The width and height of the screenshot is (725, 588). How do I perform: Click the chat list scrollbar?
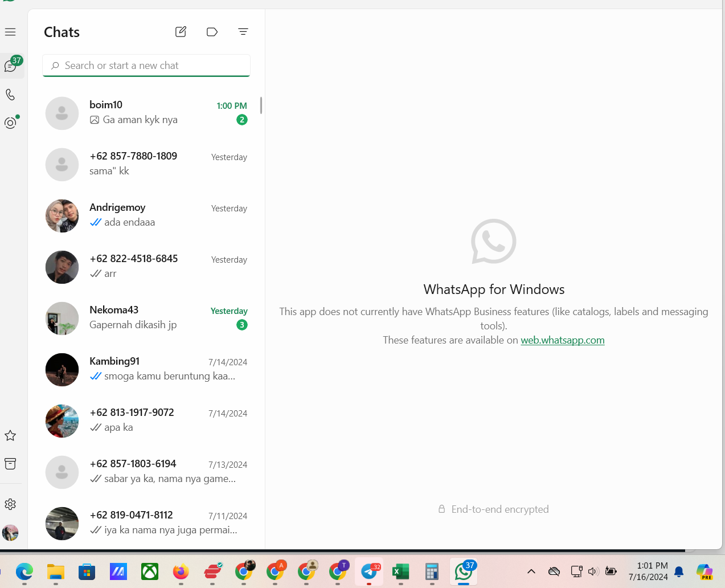tap(261, 105)
